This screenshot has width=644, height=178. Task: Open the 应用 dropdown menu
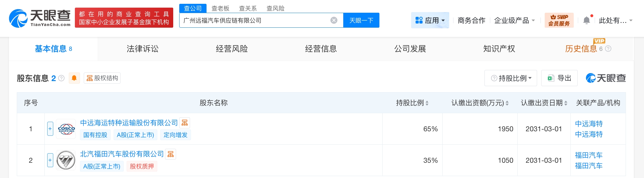click(x=430, y=20)
